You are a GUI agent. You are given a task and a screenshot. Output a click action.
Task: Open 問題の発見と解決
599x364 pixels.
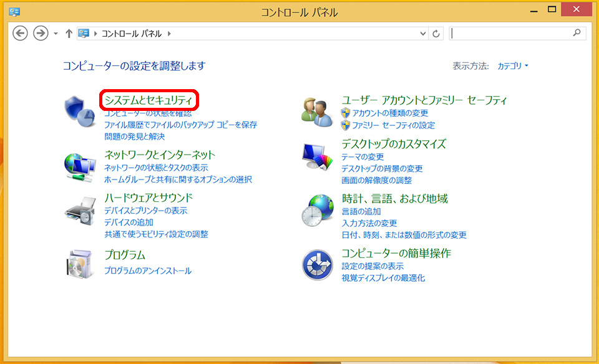(135, 136)
